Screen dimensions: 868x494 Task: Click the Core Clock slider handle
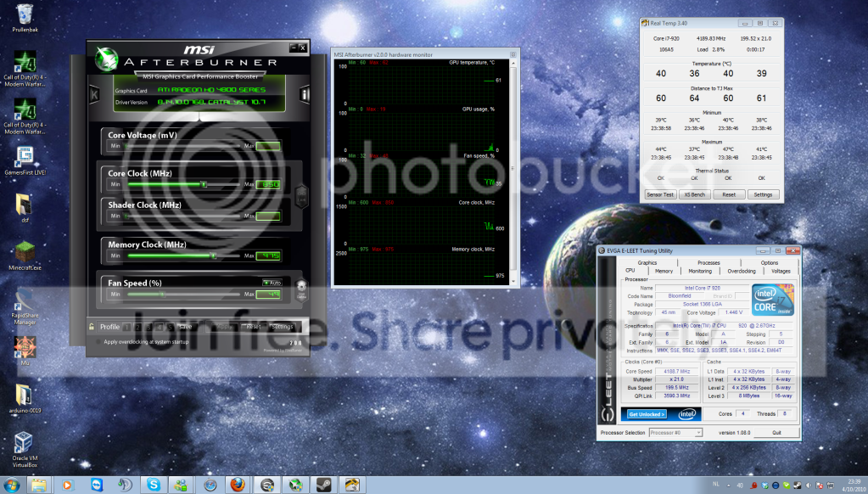(204, 184)
